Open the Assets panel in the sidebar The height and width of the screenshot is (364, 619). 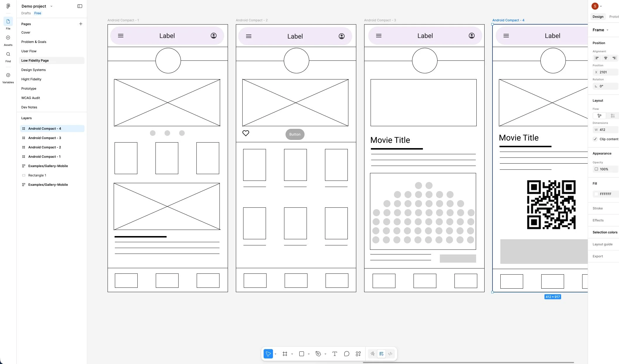click(x=8, y=40)
